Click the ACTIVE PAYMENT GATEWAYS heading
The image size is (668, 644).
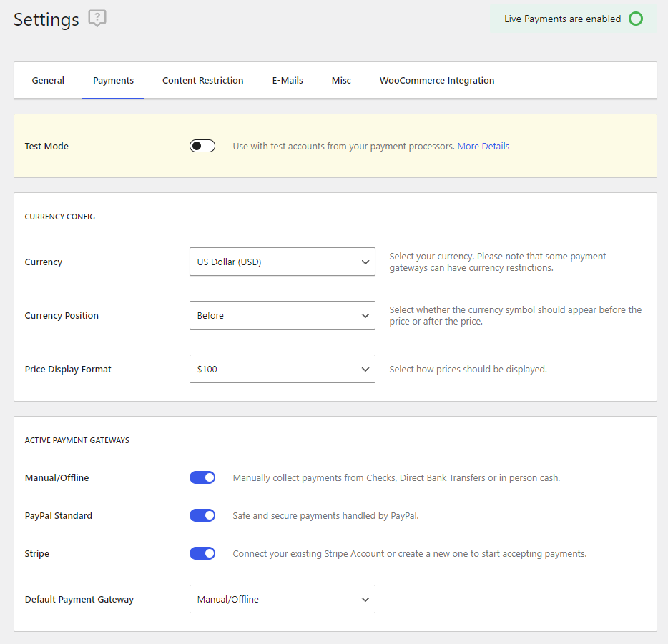pyautogui.click(x=77, y=440)
